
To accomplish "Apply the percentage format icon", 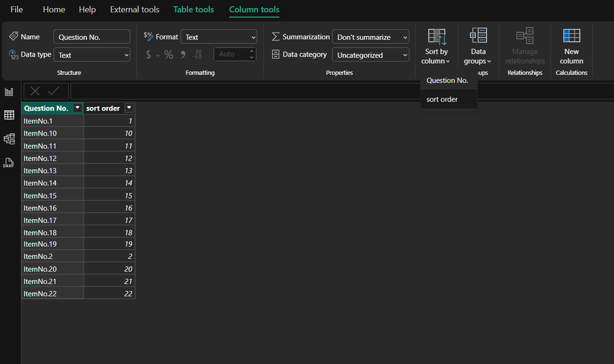I will tap(168, 55).
